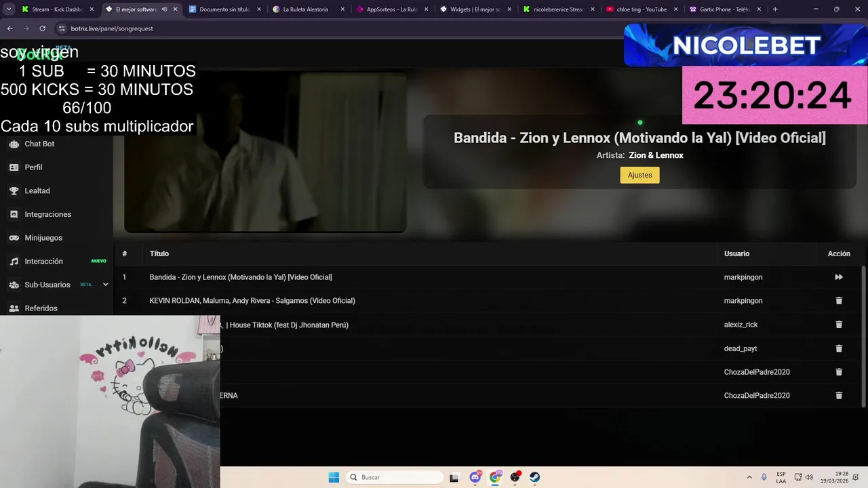
Task: Click the Perfil ID card icon
Action: pos(14,167)
